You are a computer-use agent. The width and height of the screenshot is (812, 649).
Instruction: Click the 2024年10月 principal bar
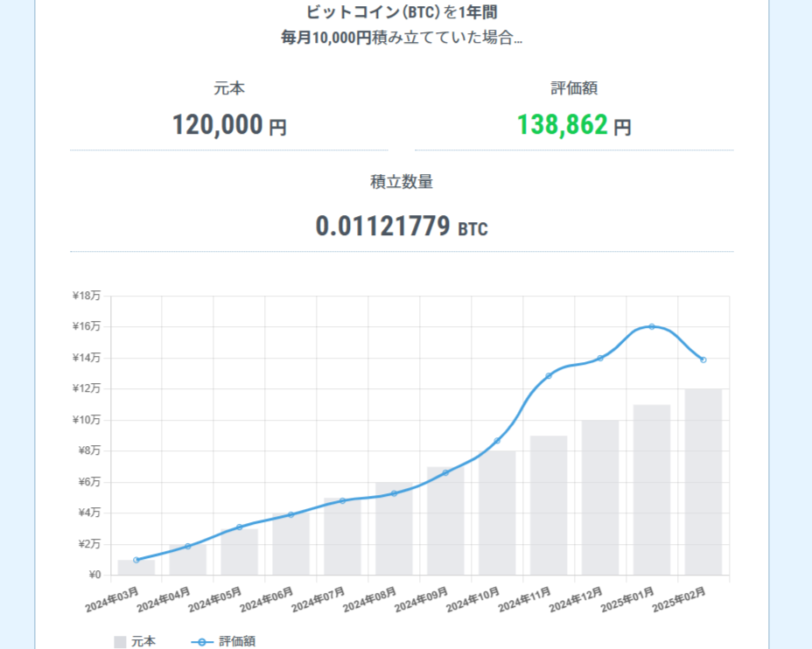pyautogui.click(x=497, y=513)
